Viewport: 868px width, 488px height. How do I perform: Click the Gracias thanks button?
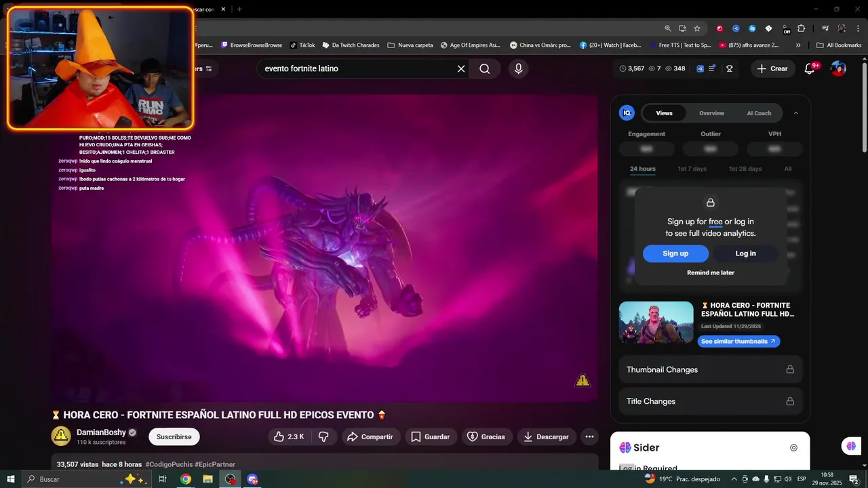(486, 436)
